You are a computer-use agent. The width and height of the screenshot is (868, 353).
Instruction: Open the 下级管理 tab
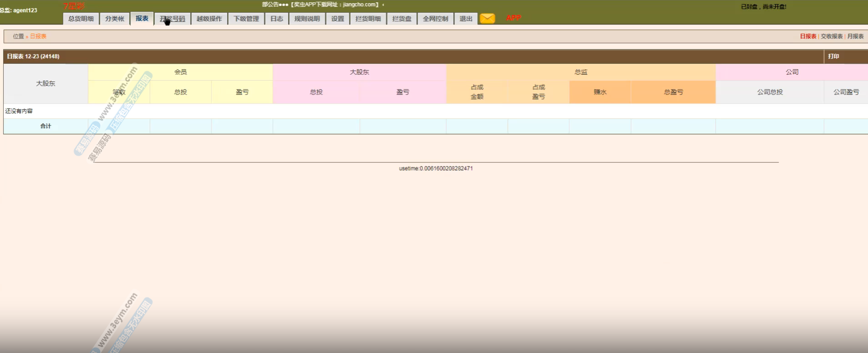[x=246, y=19]
